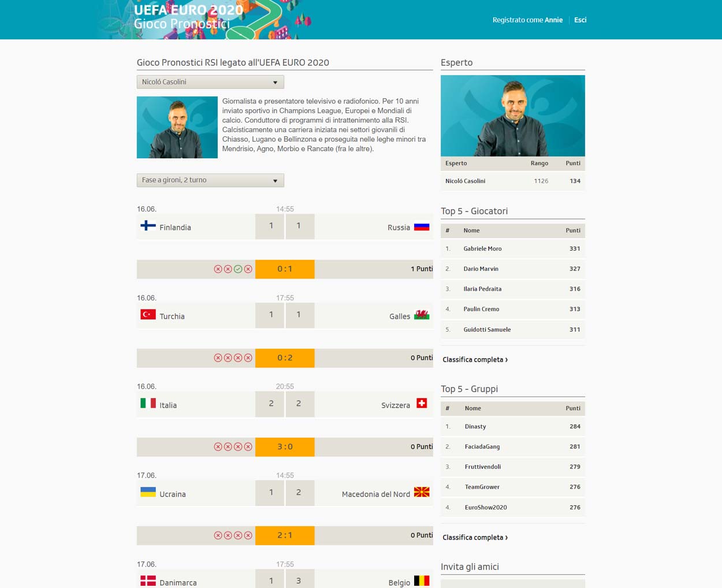Open the Nicoló Casolini expert dropdown
This screenshot has height=588, width=722.
[x=210, y=82]
